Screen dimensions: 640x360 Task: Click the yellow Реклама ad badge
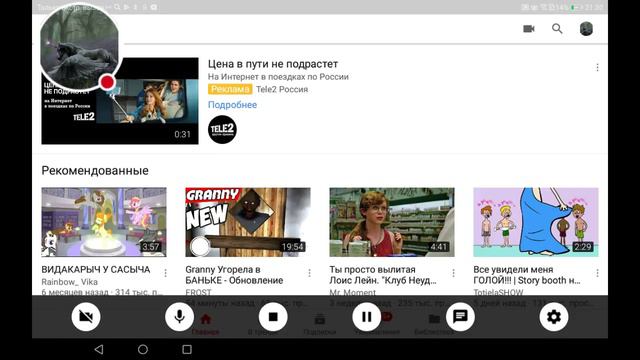tap(230, 89)
